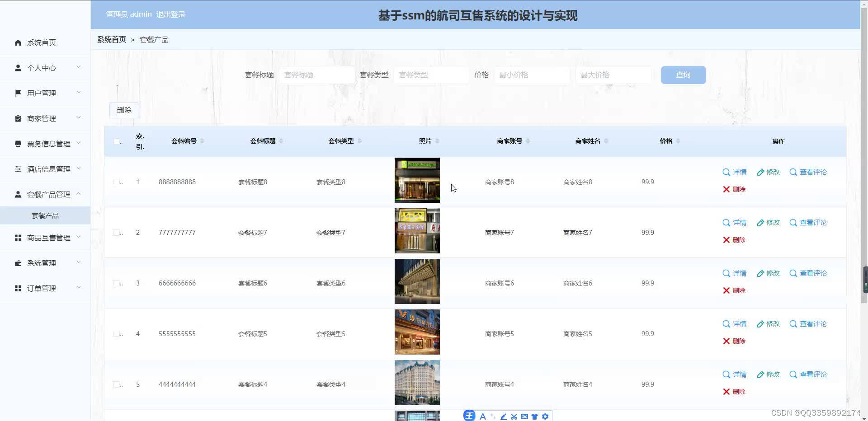The width and height of the screenshot is (868, 421).
Task: Click the 最大价格 input field
Action: (x=613, y=75)
